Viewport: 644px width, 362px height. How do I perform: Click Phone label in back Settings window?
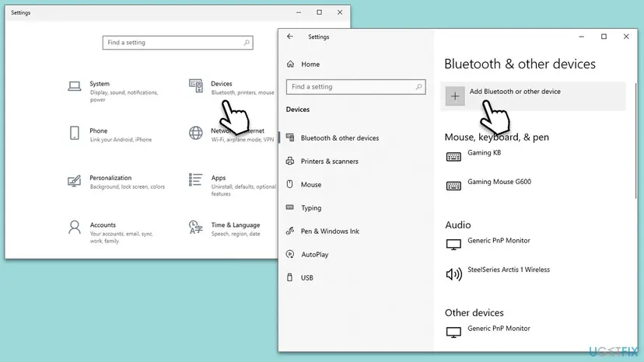(98, 131)
